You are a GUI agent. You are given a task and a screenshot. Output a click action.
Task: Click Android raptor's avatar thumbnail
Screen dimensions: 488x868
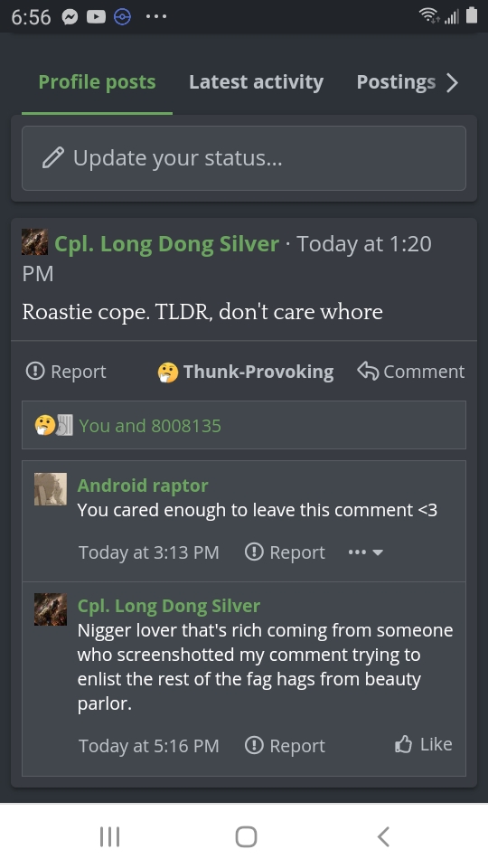pos(51,489)
